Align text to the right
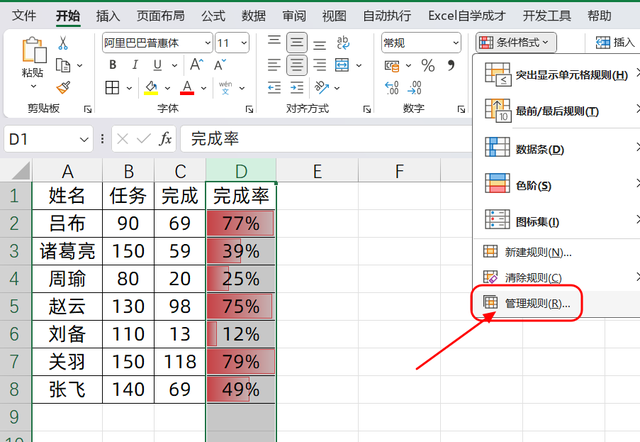This screenshot has width=640, height=442. click(x=320, y=65)
